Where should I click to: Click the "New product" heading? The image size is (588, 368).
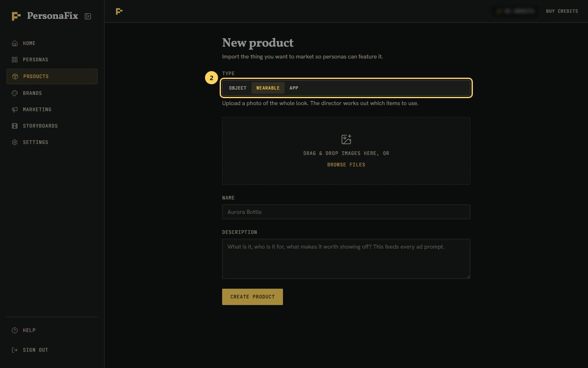[x=258, y=43]
